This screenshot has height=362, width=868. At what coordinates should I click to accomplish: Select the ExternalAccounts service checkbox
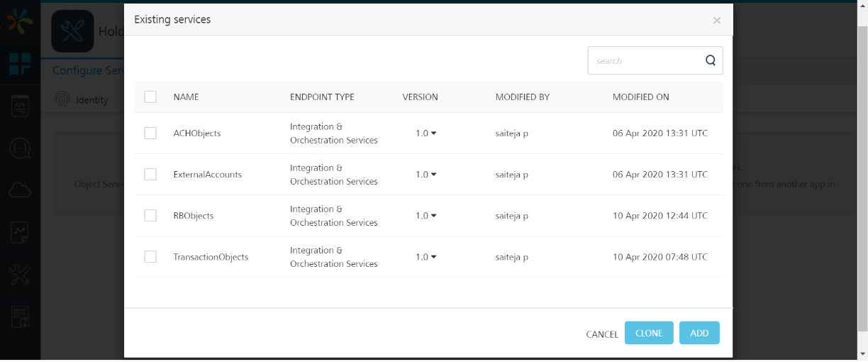[x=150, y=174]
